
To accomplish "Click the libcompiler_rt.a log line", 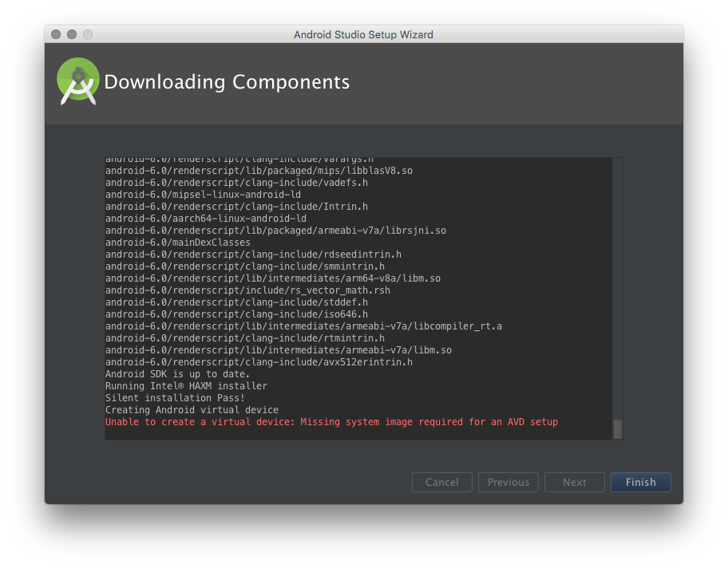I will (303, 326).
